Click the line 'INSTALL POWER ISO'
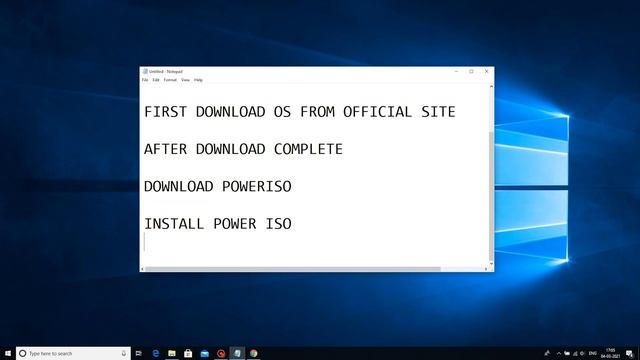 (x=218, y=224)
